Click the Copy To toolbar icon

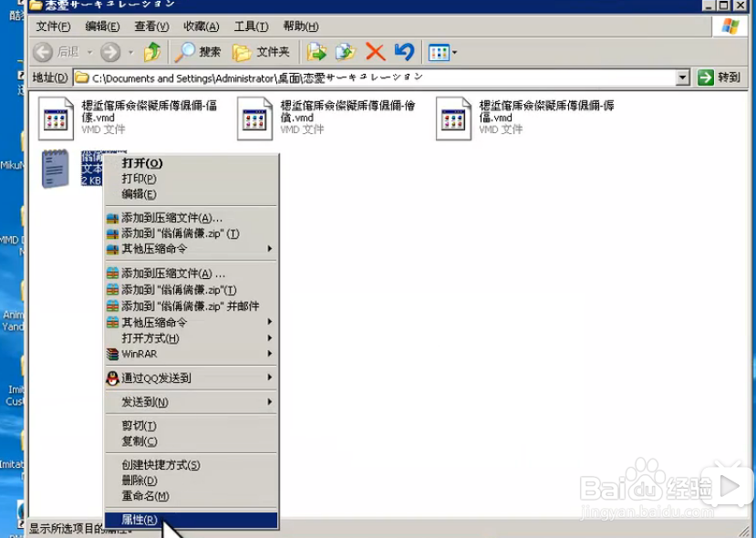345,52
